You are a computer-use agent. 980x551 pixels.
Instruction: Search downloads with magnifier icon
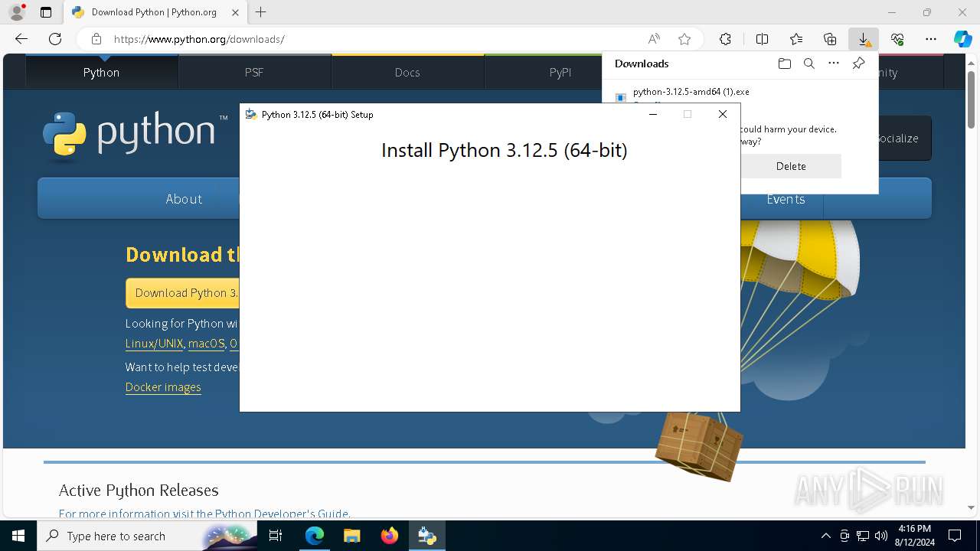tap(809, 64)
